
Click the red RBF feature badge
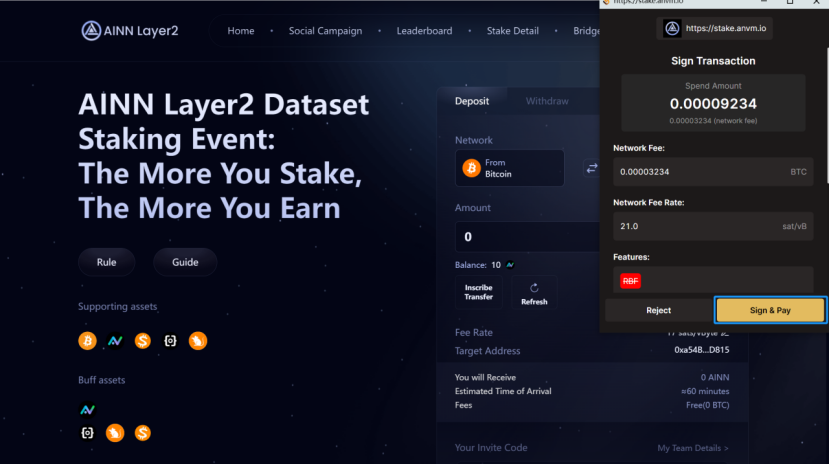click(630, 281)
